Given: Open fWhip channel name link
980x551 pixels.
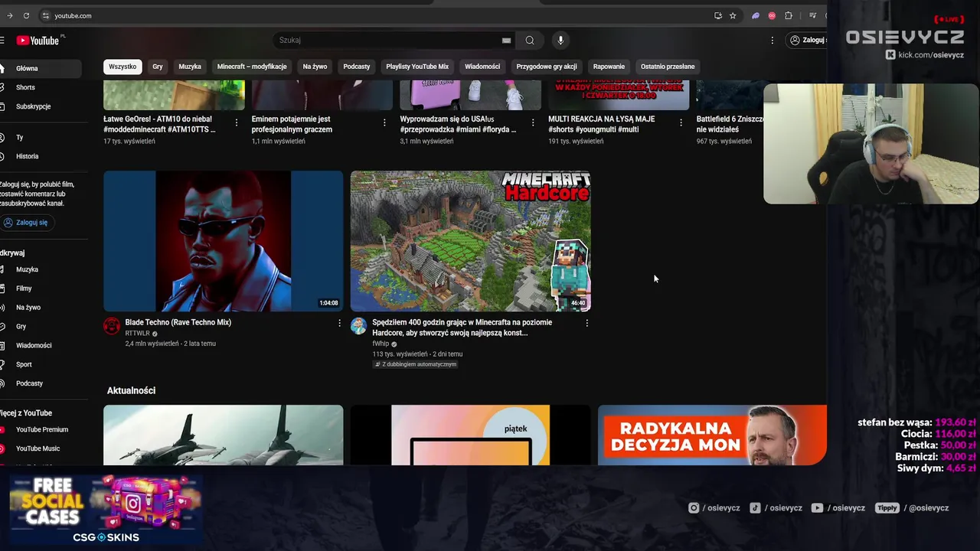Looking at the screenshot, I should pyautogui.click(x=381, y=344).
